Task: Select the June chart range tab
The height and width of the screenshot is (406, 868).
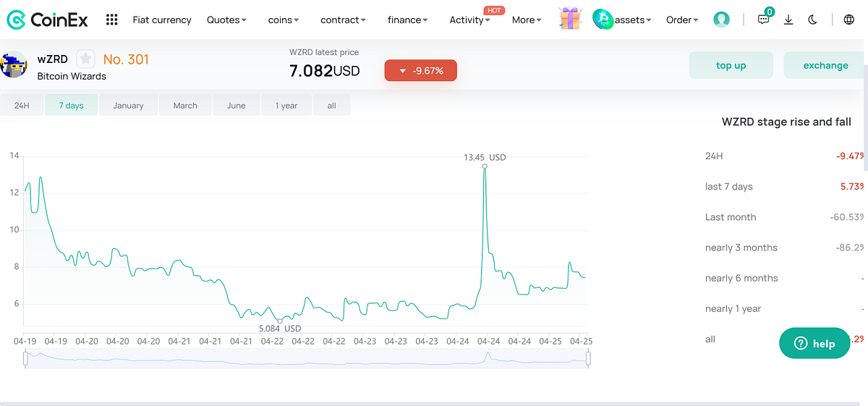Action: [237, 105]
